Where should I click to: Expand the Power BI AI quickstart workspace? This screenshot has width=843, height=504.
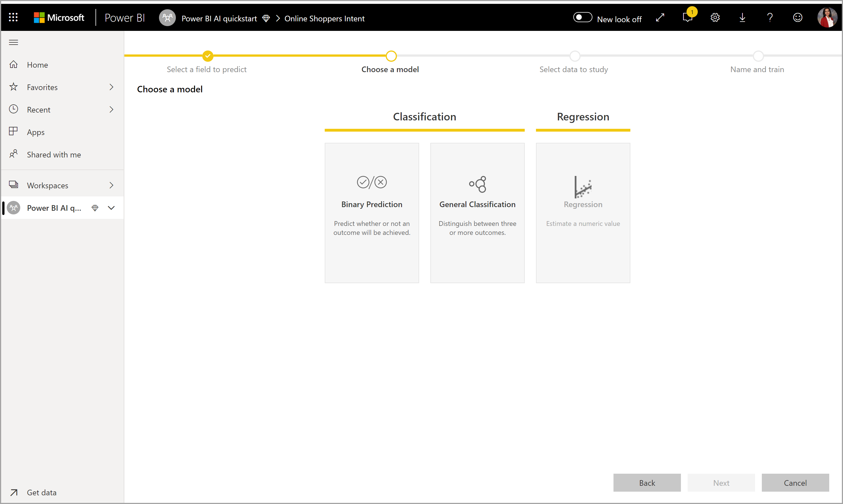coord(110,208)
